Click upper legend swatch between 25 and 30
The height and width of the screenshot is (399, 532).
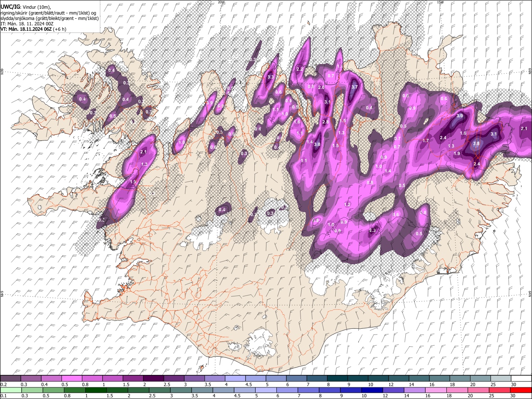tap(500, 378)
